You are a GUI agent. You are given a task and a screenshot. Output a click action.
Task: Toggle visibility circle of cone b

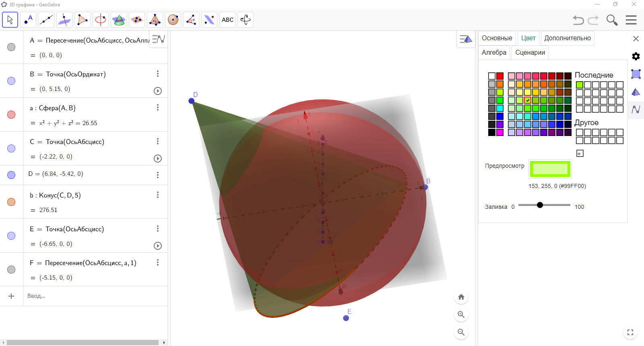click(x=11, y=202)
